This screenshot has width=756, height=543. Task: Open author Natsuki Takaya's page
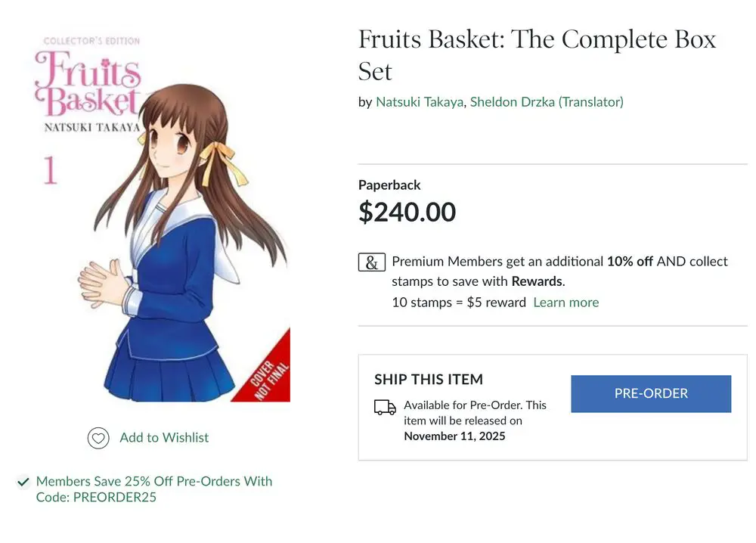click(x=420, y=102)
